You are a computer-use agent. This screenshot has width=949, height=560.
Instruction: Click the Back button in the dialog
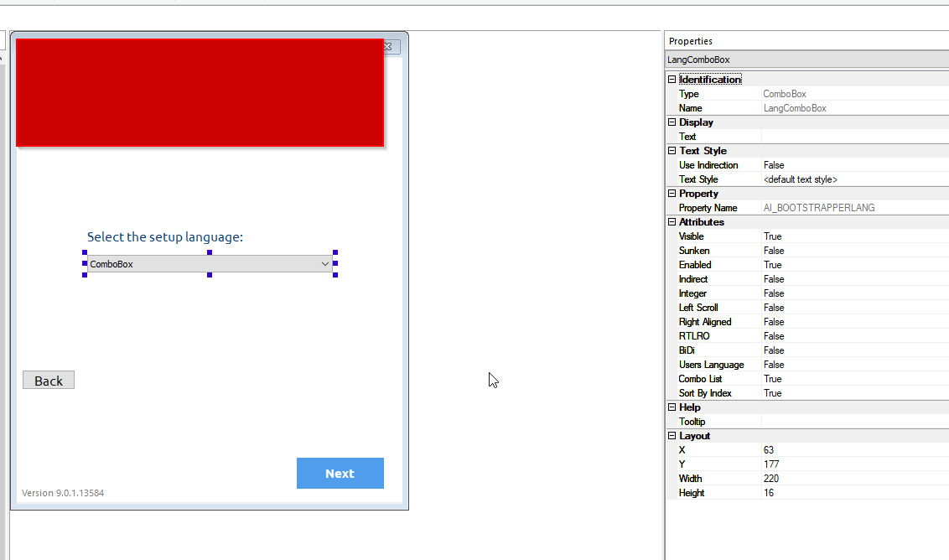(48, 380)
